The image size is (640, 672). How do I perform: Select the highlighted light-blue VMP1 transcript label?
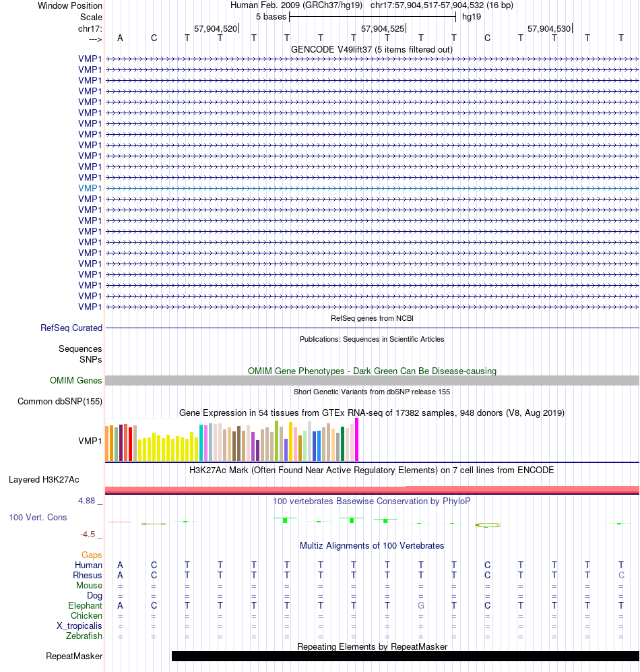(x=90, y=188)
